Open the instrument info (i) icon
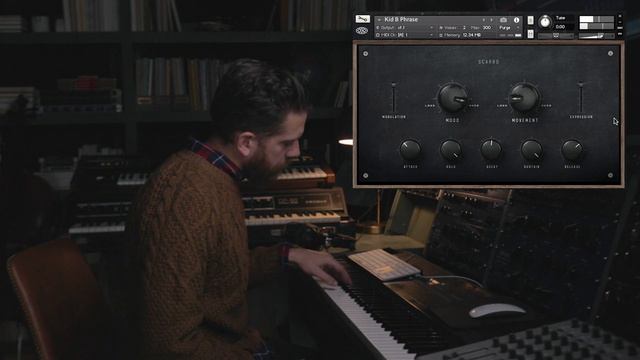The image size is (640, 360). [516, 20]
